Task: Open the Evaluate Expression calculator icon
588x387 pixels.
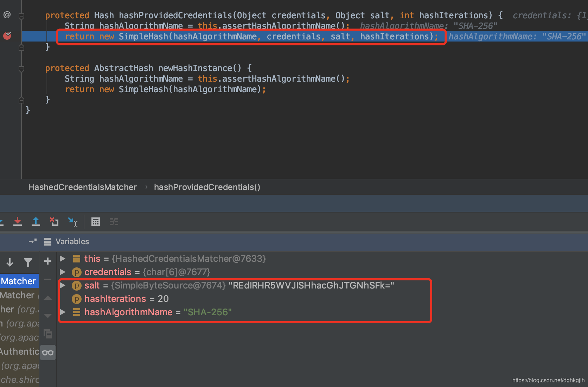Action: point(96,222)
